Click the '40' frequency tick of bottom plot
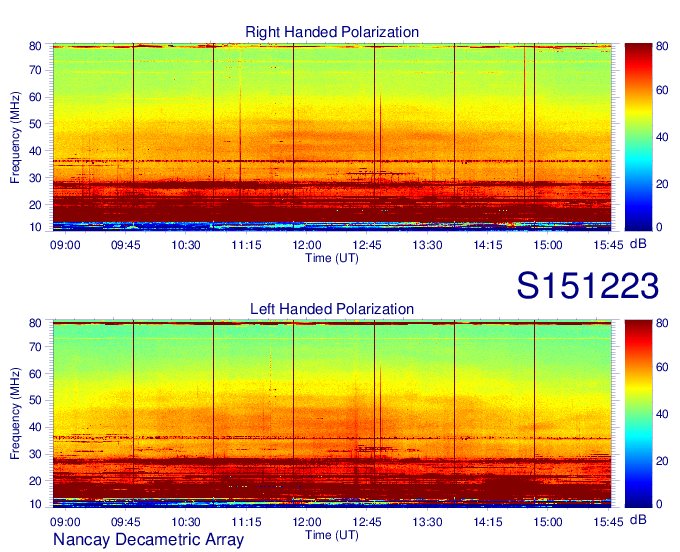The image size is (680, 552). [35, 428]
